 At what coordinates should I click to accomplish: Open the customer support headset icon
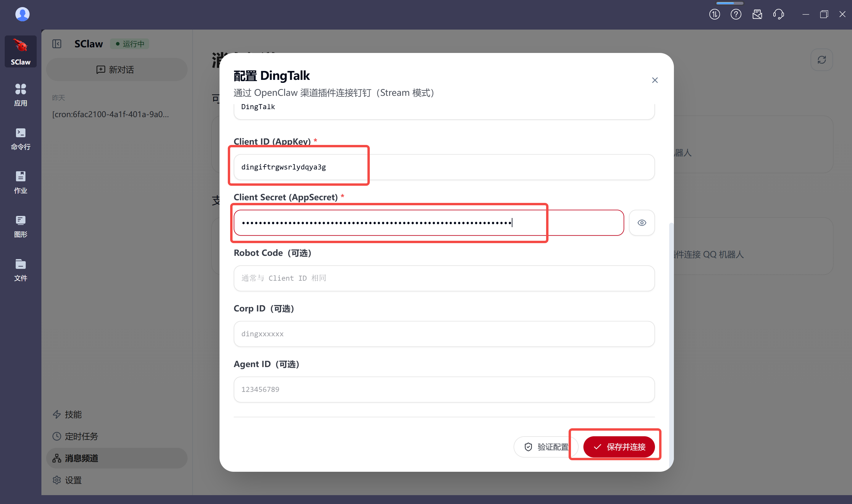pos(778,14)
